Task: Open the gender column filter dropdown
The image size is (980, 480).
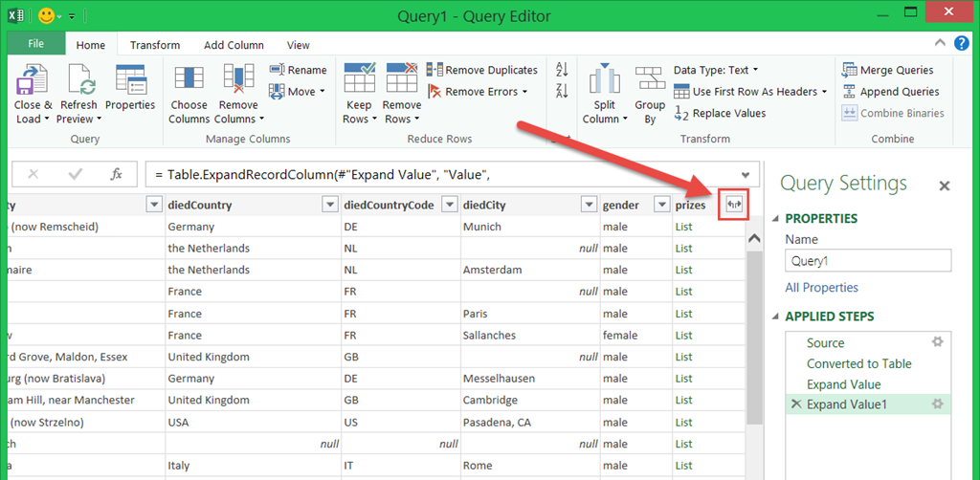Action: 661,205
